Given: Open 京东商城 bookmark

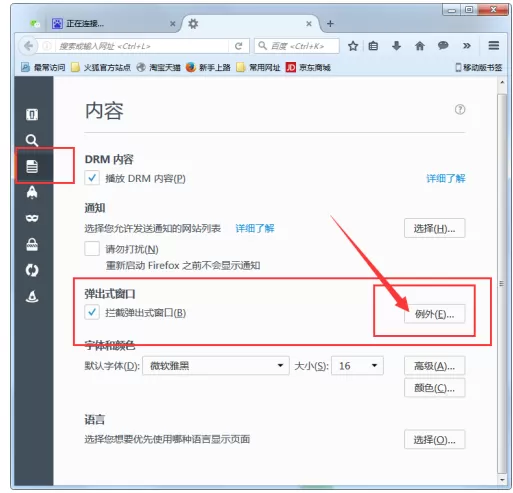Looking at the screenshot, I should pos(308,68).
